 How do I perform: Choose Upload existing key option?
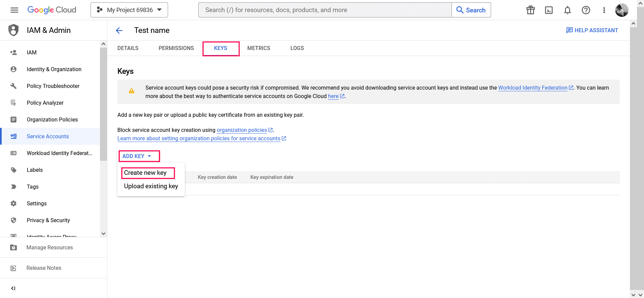tap(151, 186)
